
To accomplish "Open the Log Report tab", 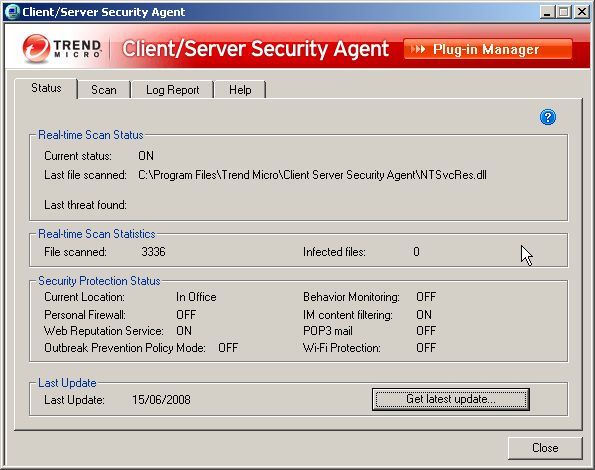I will coord(172,90).
